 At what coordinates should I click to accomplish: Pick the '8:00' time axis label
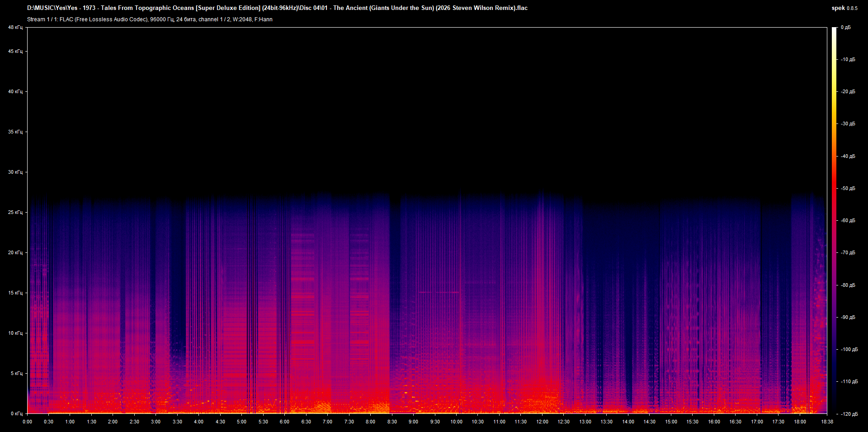coord(370,422)
